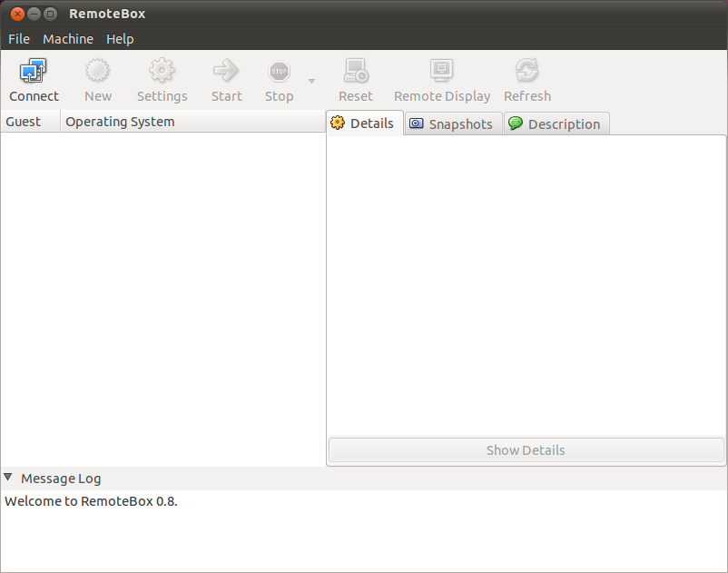Click the Stop sign icon
Screen dimensions: 728x573
(279, 72)
